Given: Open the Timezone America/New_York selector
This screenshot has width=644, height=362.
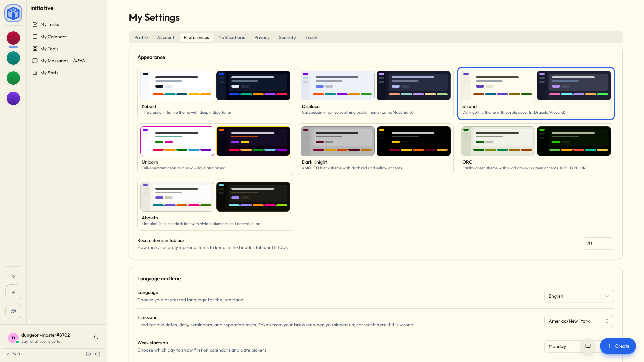Looking at the screenshot, I should tap(579, 321).
